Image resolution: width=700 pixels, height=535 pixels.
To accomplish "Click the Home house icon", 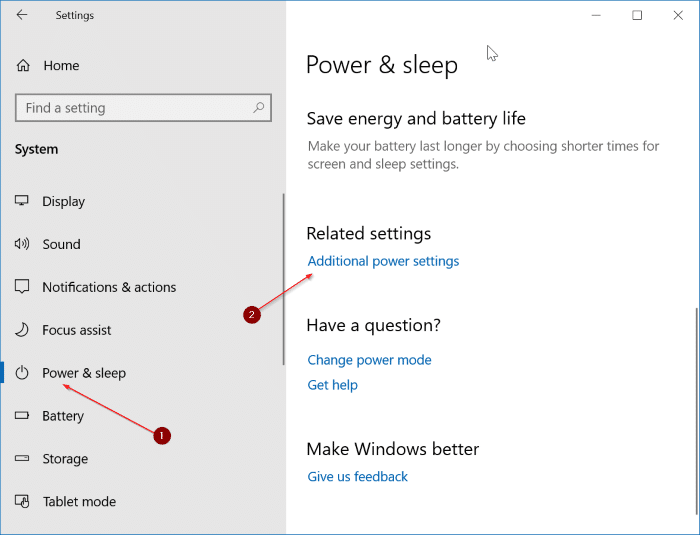I will tap(23, 66).
